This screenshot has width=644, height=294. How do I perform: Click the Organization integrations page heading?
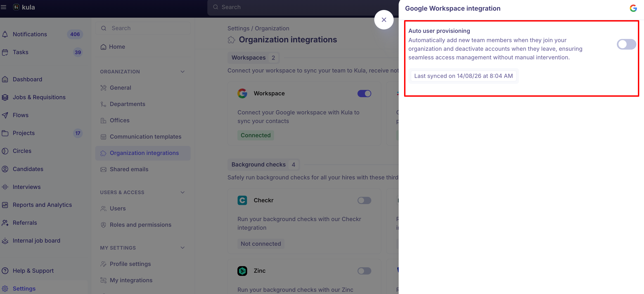tap(288, 40)
